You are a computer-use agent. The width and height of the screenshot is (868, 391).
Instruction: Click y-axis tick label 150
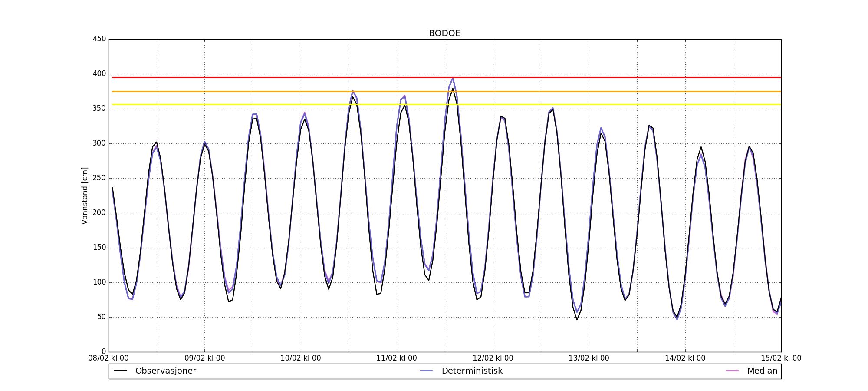click(x=99, y=248)
